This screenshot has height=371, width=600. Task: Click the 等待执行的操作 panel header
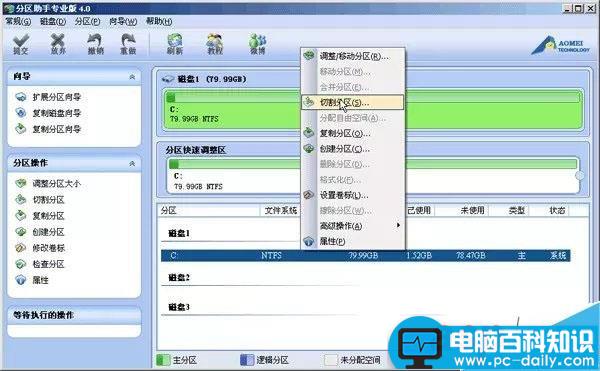[x=74, y=315]
